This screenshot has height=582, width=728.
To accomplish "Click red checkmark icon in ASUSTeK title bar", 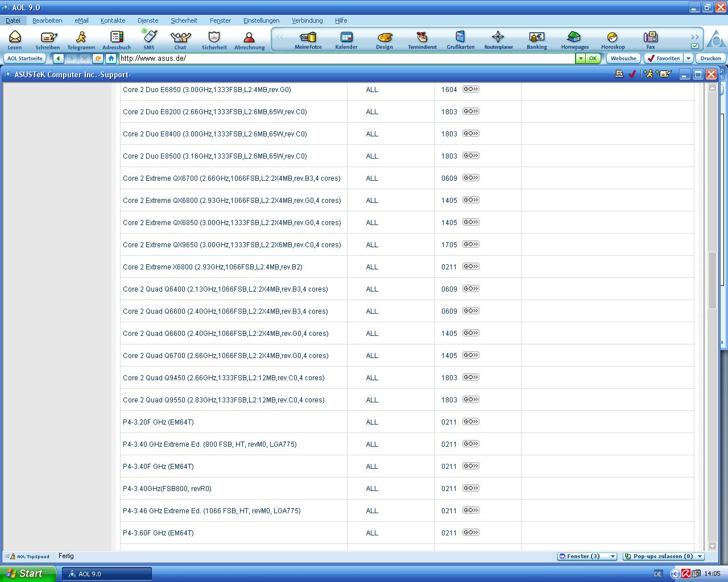I will tap(632, 74).
